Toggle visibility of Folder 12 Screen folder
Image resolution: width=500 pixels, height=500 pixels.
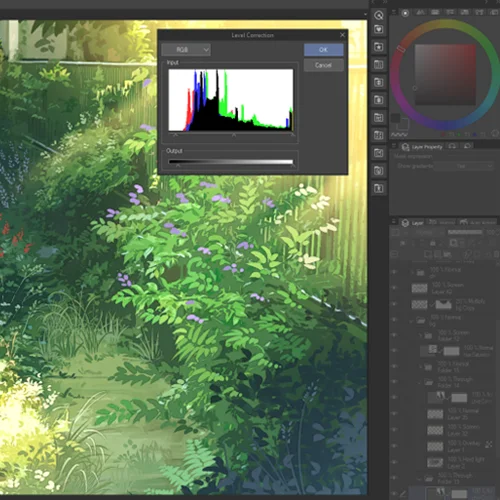(x=394, y=335)
